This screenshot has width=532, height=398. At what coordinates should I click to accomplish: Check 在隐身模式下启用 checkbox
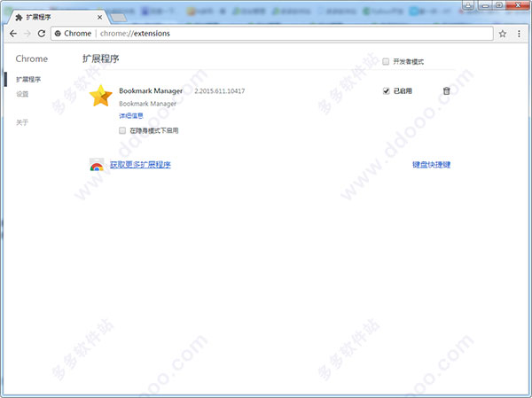(122, 130)
